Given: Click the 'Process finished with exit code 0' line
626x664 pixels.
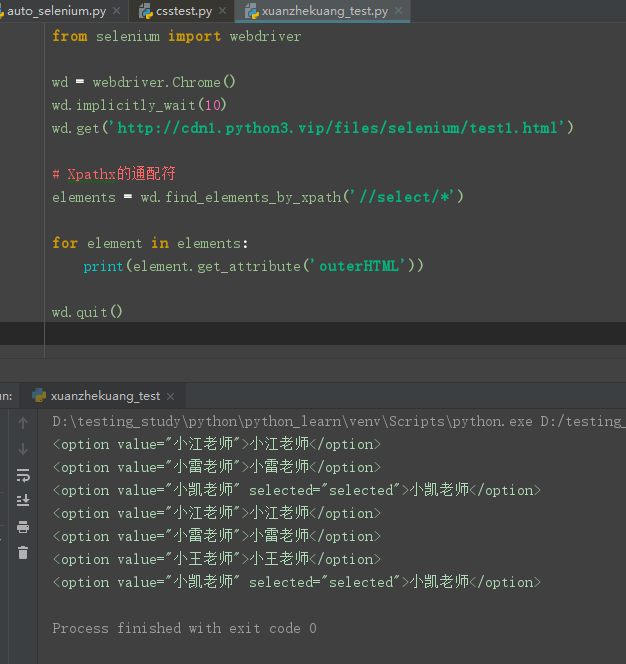Looking at the screenshot, I should click(x=185, y=628).
